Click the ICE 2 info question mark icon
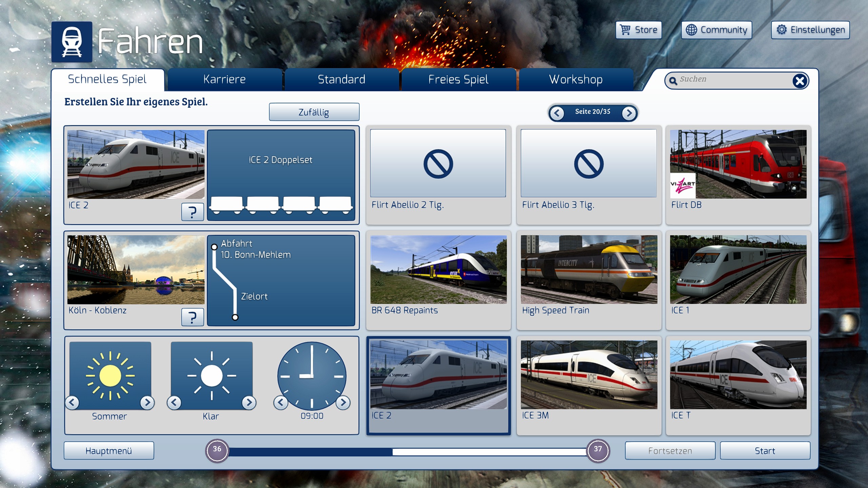Image resolution: width=868 pixels, height=488 pixels. click(x=192, y=212)
